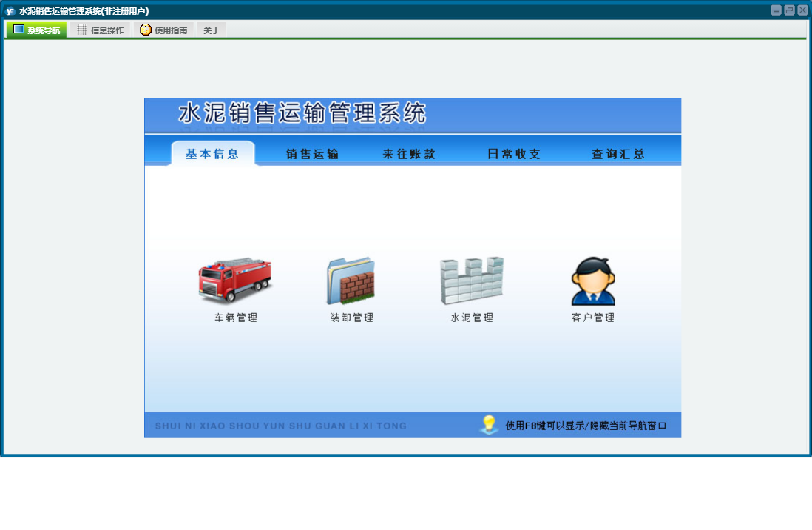Click the 客户管理 label

(593, 318)
